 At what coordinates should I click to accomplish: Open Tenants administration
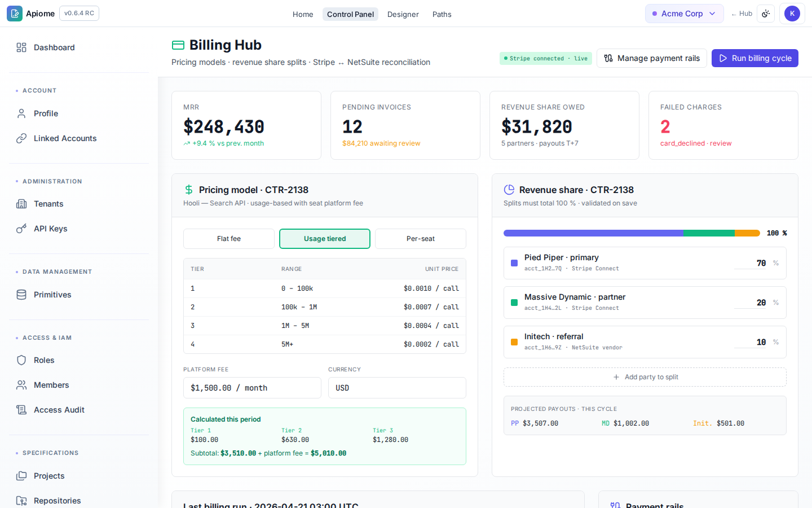[79, 204]
